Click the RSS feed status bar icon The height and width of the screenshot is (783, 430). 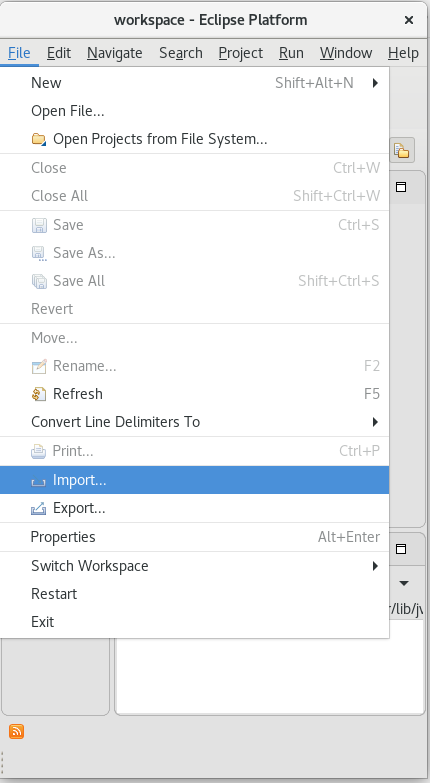pyautogui.click(x=16, y=732)
